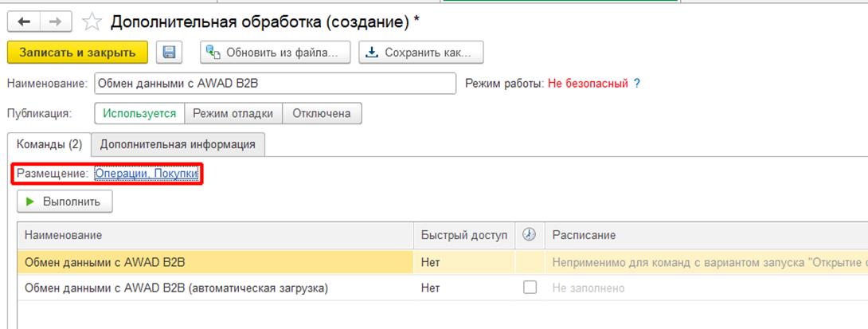The height and width of the screenshot is (329, 868).
Task: Select Используется publication mode
Action: coord(139,113)
